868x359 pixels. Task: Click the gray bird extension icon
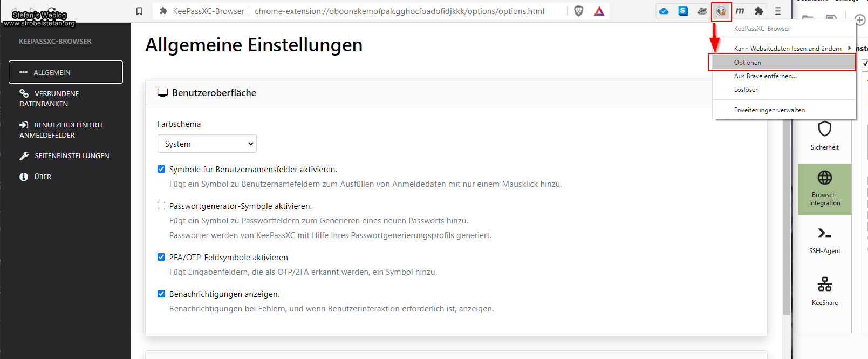702,11
